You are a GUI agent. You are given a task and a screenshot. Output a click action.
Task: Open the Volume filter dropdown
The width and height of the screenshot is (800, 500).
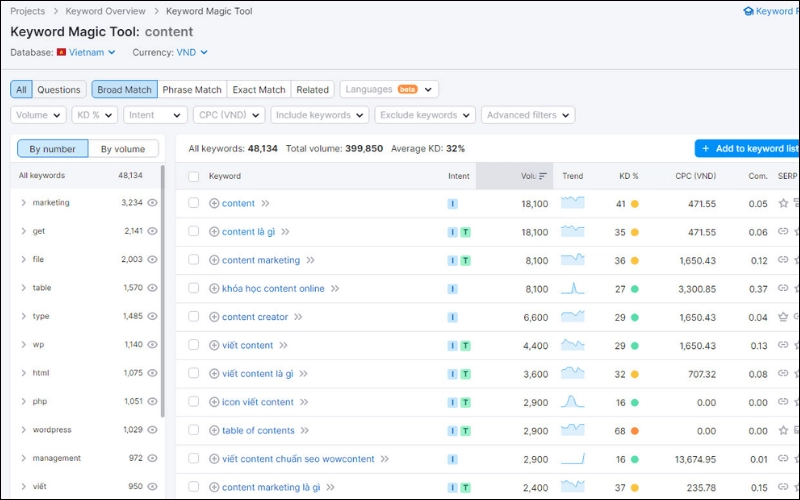coord(38,115)
